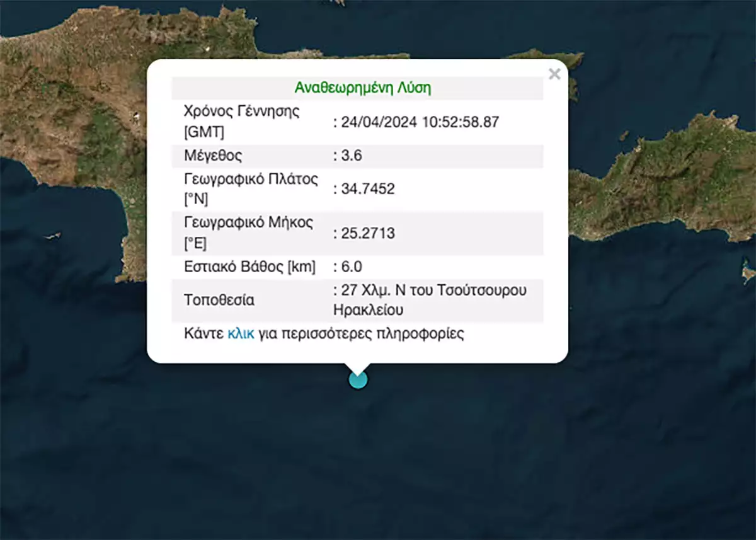Viewport: 756px width, 540px height.
Task: Select the 'Εστιακό Βάθος [km]' label
Action: [249, 267]
